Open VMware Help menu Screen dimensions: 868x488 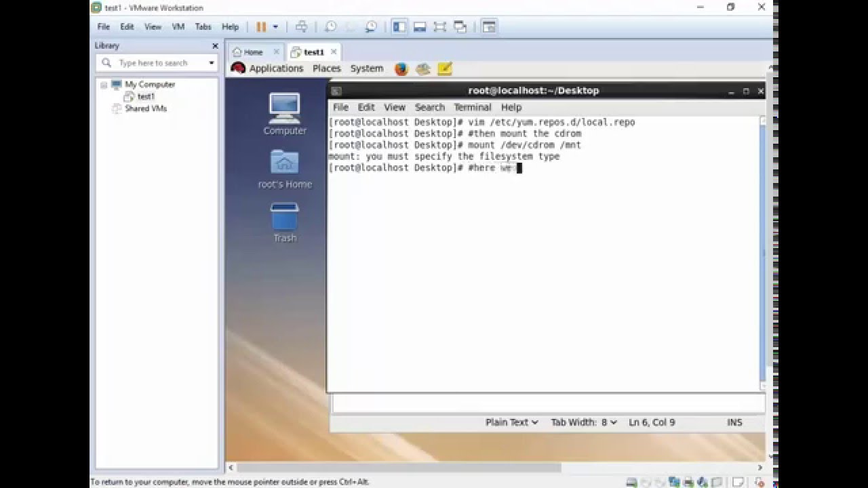click(230, 27)
